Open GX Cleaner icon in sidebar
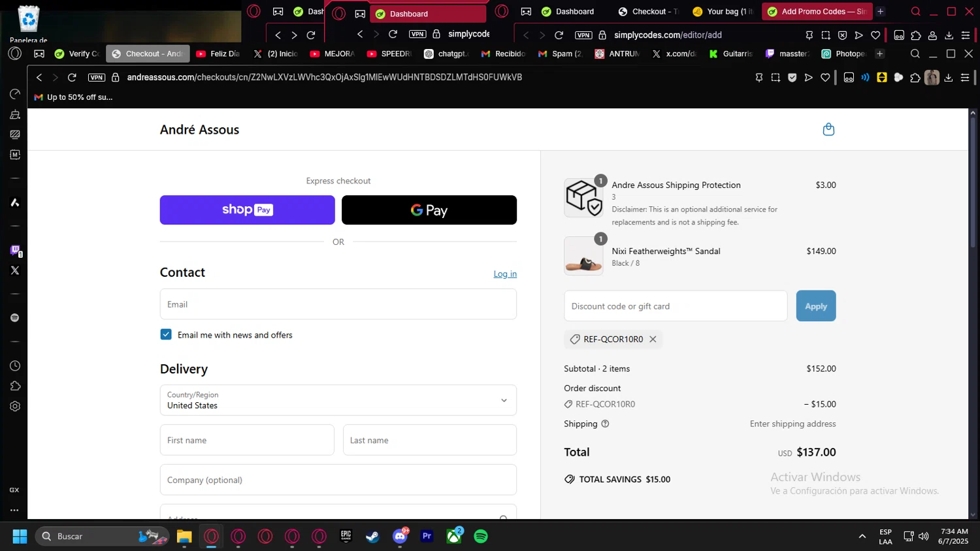 click(15, 115)
